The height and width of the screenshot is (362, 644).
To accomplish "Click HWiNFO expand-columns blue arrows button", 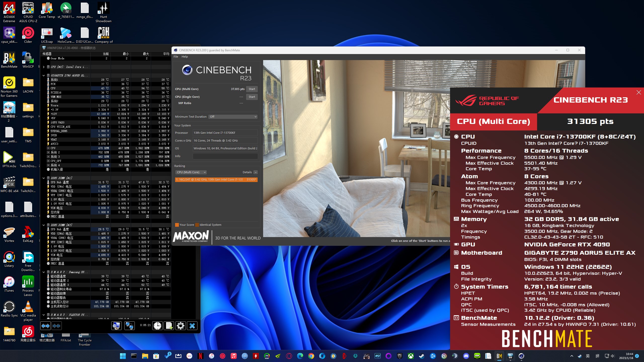I will pyautogui.click(x=46, y=326).
